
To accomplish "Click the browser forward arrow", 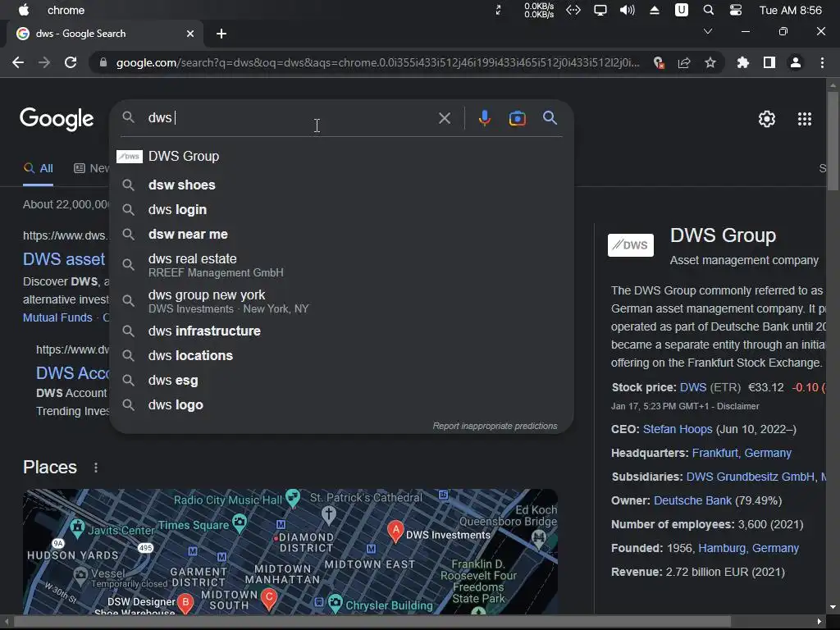I will [x=44, y=62].
